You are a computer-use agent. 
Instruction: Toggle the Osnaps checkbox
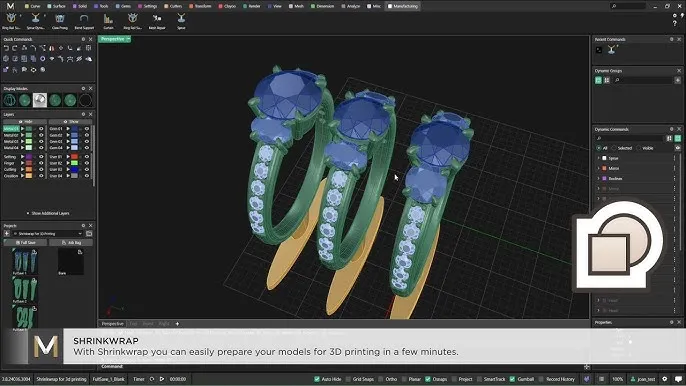pos(428,379)
